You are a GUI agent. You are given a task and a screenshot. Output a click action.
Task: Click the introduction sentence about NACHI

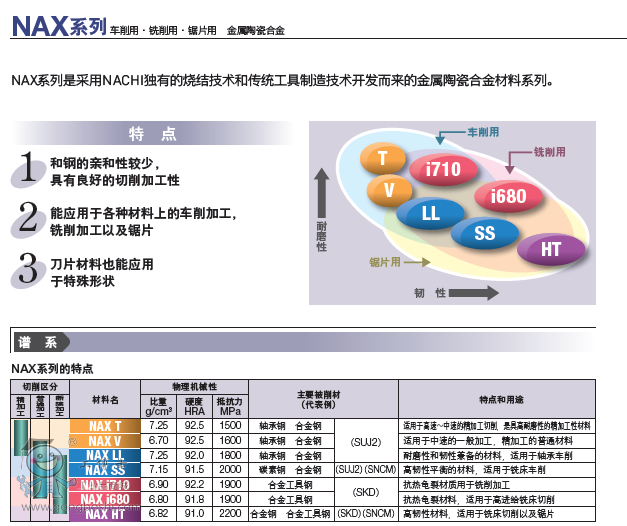(282, 80)
